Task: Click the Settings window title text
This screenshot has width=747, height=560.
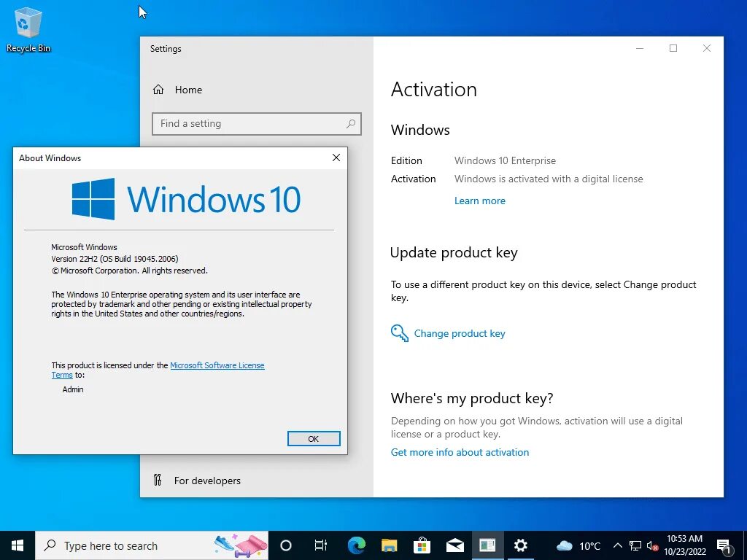Action: point(166,49)
